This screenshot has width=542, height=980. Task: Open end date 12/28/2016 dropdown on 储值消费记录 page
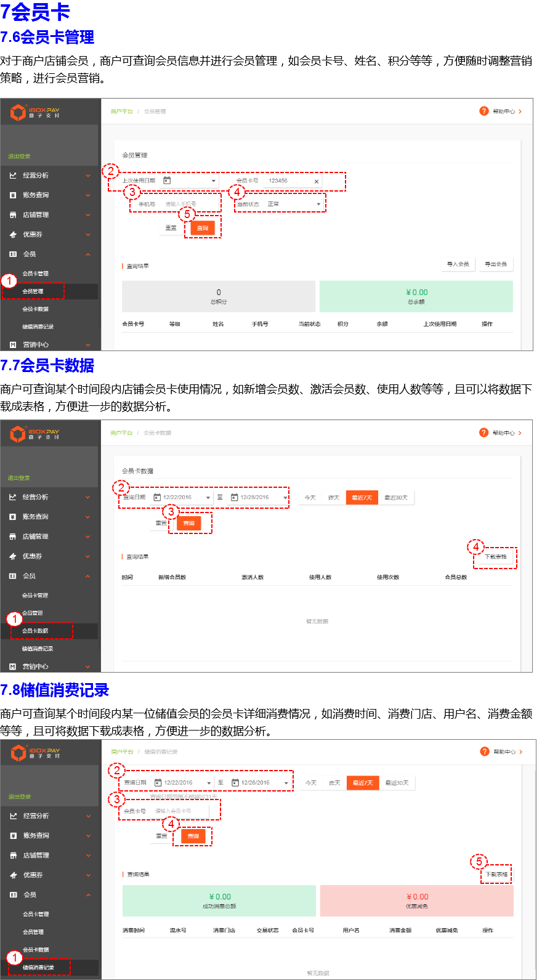click(x=286, y=784)
